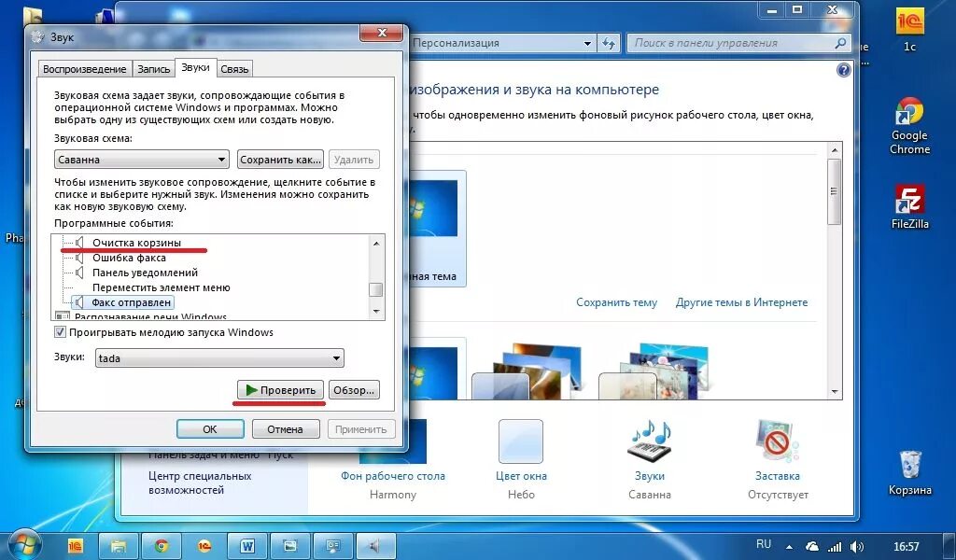Switch to the Связь tab
Screen dimensions: 956x560
(x=234, y=69)
